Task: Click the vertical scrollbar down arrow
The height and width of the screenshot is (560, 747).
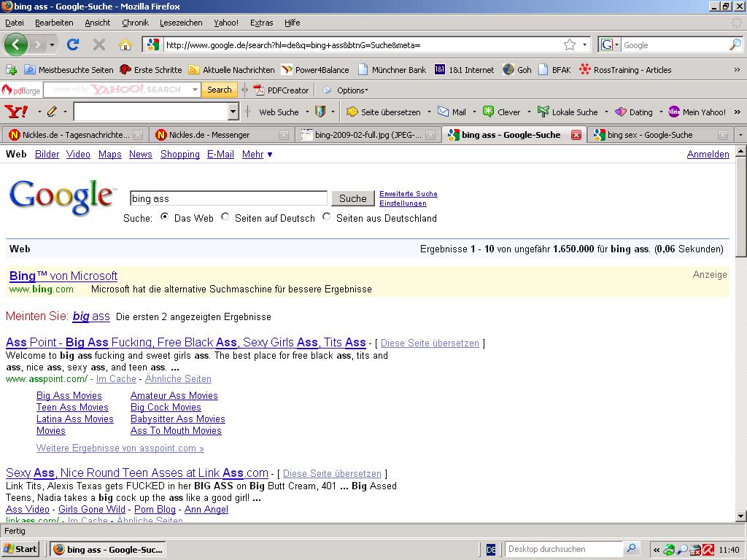Action: (740, 516)
